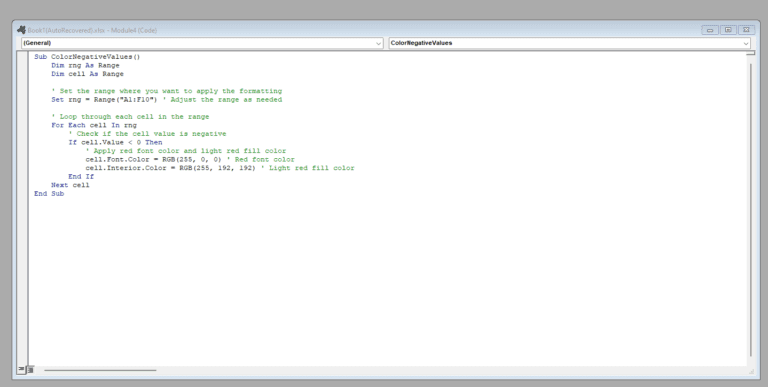This screenshot has height=387, width=768.
Task: Open the (General) object dropdown
Action: [x=202, y=43]
